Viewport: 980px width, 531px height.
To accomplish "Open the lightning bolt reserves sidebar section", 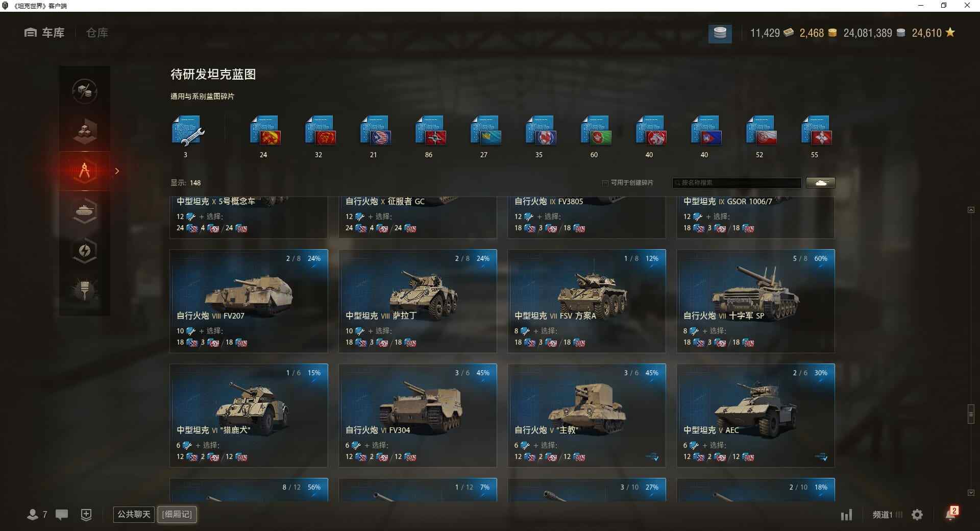I will [x=85, y=251].
